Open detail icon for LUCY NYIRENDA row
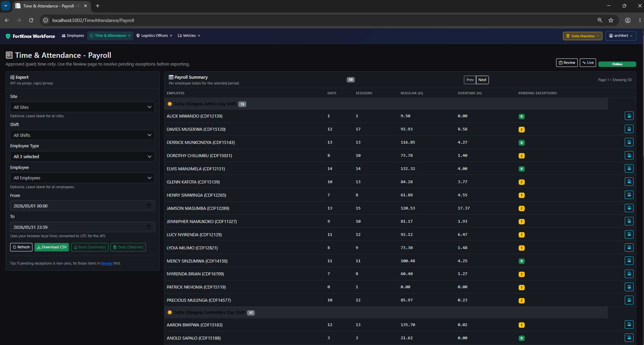 pyautogui.click(x=629, y=235)
